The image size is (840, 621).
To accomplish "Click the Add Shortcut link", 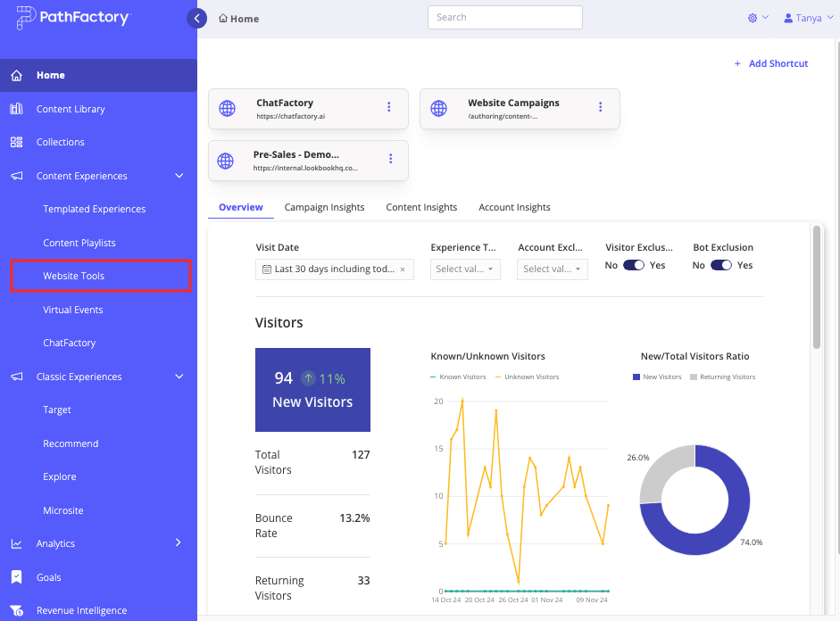I will pos(771,63).
